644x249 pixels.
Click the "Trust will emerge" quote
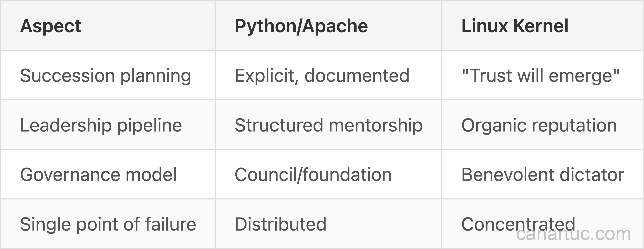[x=540, y=75]
